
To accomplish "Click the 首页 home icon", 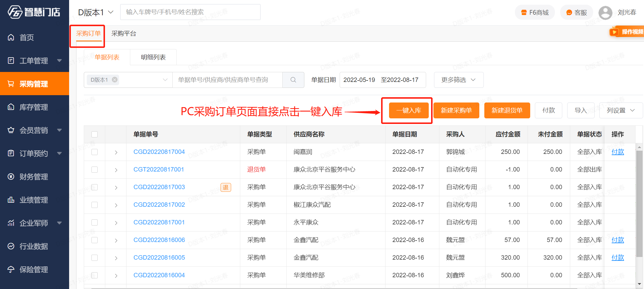I will pos(11,37).
